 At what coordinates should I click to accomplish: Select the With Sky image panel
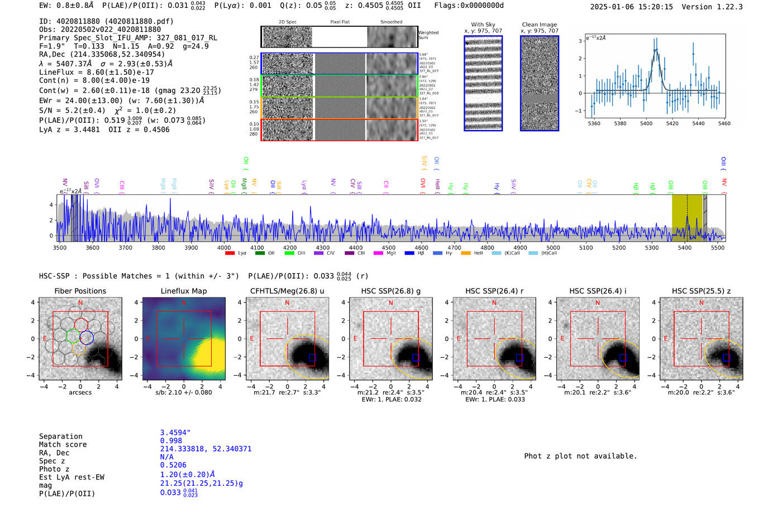pyautogui.click(x=483, y=83)
